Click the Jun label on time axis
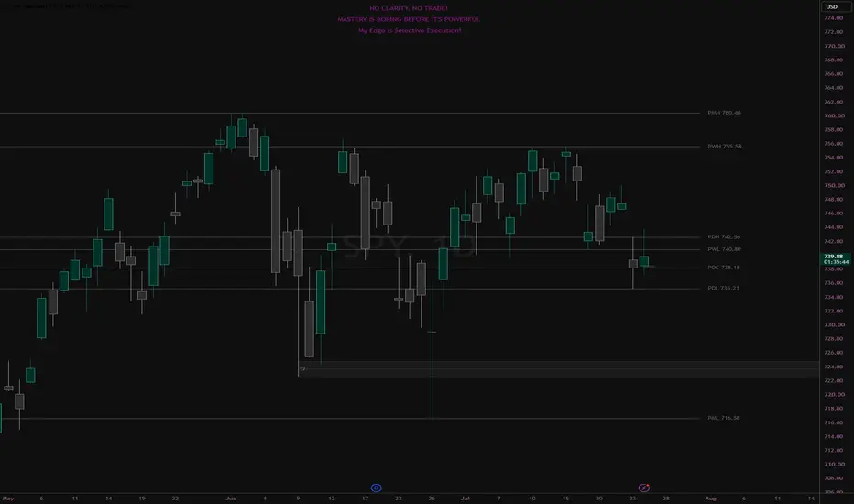The image size is (854, 504). pyautogui.click(x=231, y=498)
